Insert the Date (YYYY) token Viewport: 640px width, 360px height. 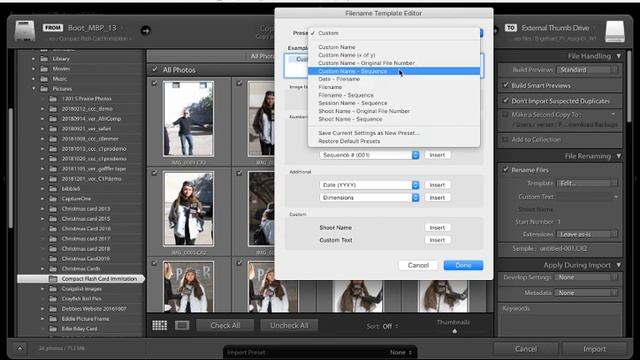[x=437, y=185]
